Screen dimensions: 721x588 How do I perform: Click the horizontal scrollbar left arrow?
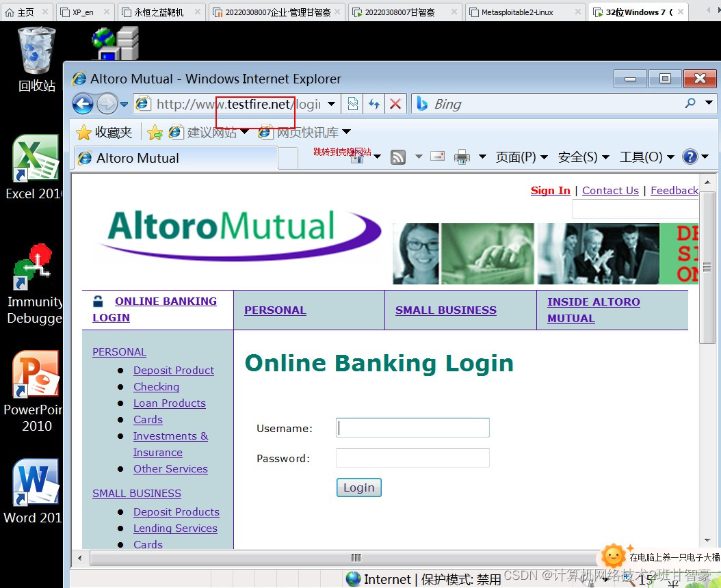point(80,558)
